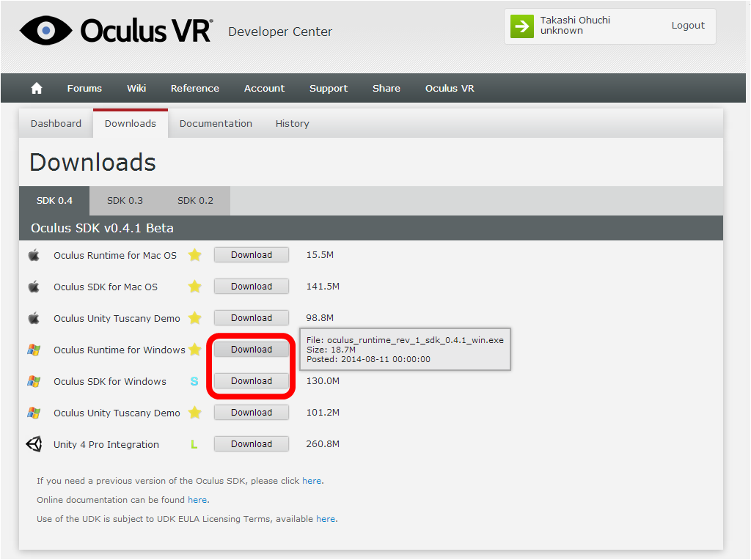The width and height of the screenshot is (751, 560).
Task: Go to the home icon in navbar
Action: point(37,88)
